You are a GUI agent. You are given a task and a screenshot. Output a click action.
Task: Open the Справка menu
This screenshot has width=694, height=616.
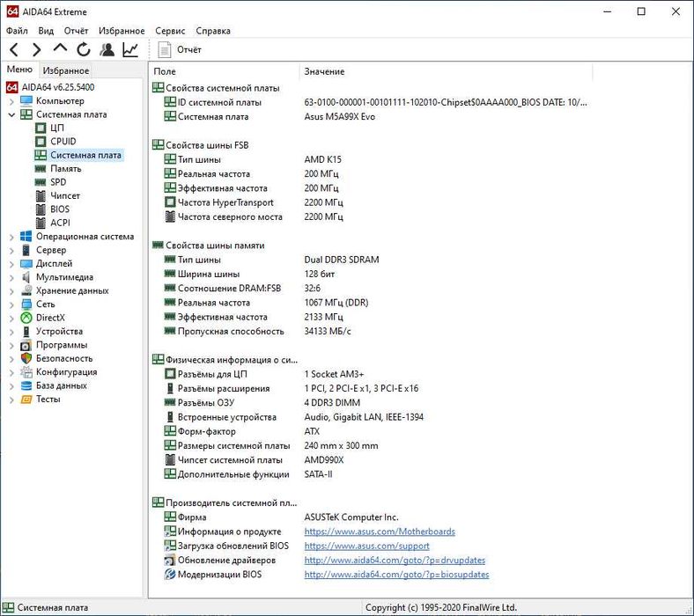click(213, 31)
